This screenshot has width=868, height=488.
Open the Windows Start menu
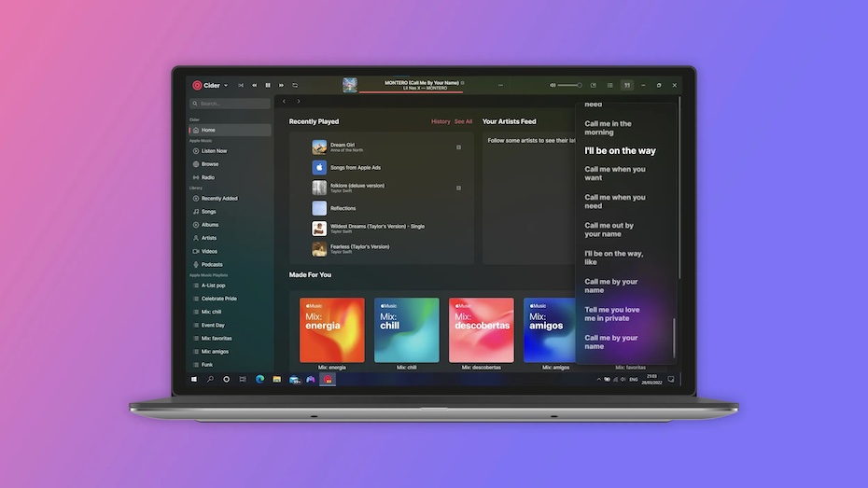point(194,380)
